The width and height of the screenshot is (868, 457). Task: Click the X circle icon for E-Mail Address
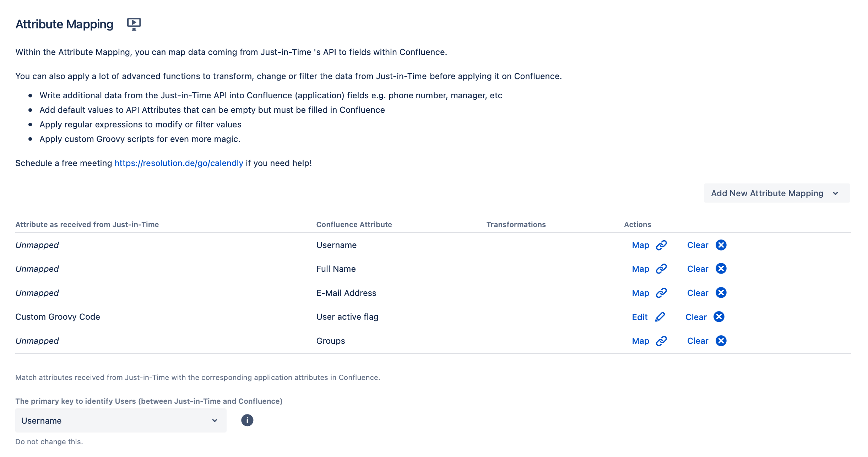(x=721, y=293)
